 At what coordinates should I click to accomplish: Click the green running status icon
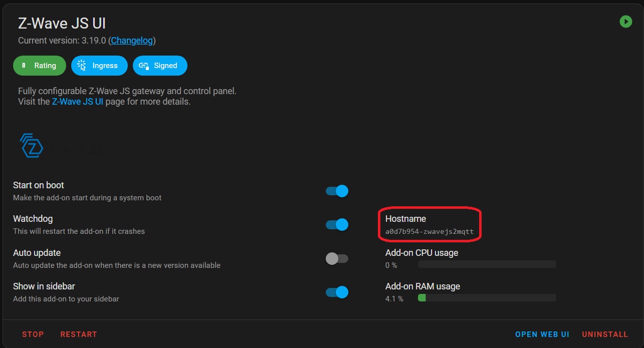pos(625,22)
